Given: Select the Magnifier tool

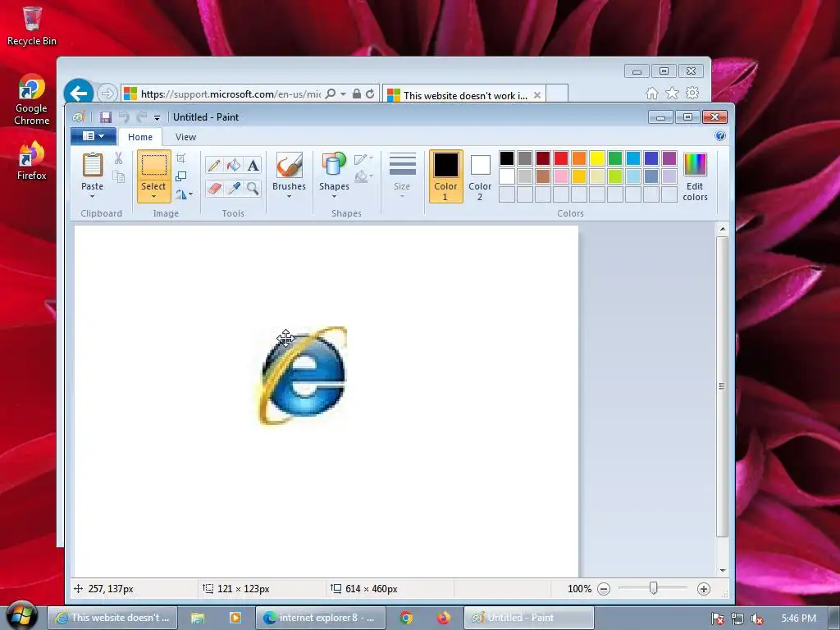Looking at the screenshot, I should (x=253, y=188).
